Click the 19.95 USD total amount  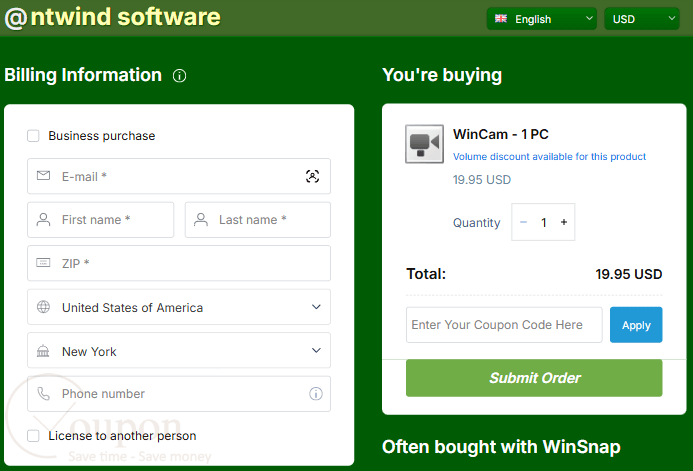628,274
